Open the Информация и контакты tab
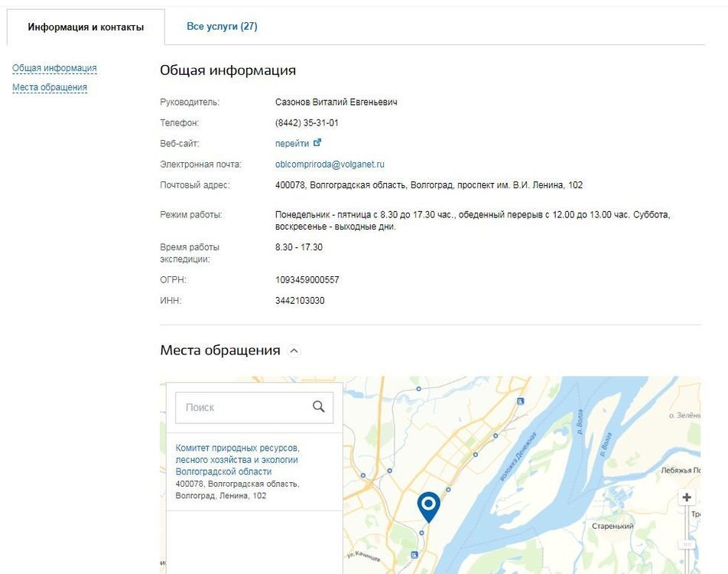This screenshot has width=728, height=574. [x=86, y=28]
